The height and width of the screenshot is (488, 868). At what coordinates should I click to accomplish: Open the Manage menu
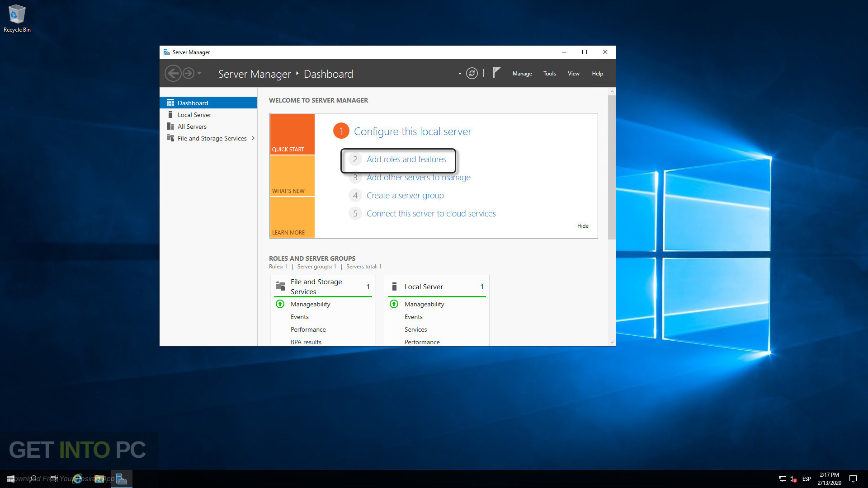pyautogui.click(x=522, y=73)
